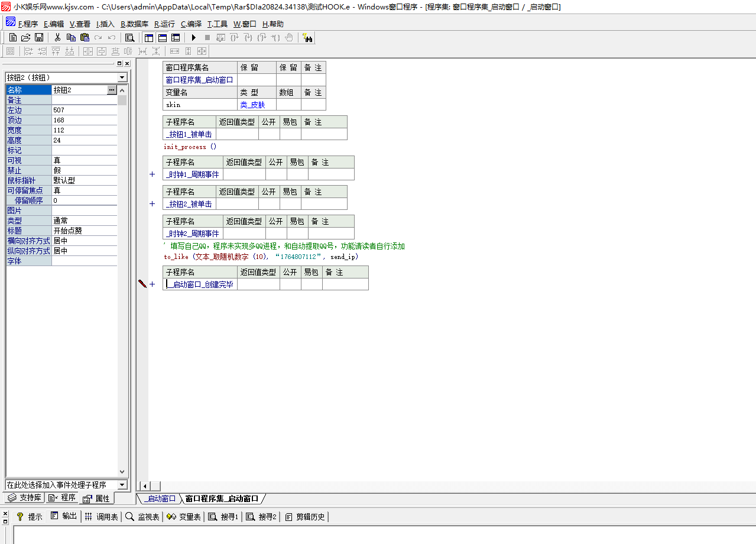756x544 pixels.
Task: Switch to the 属性 panel tab
Action: click(x=97, y=498)
